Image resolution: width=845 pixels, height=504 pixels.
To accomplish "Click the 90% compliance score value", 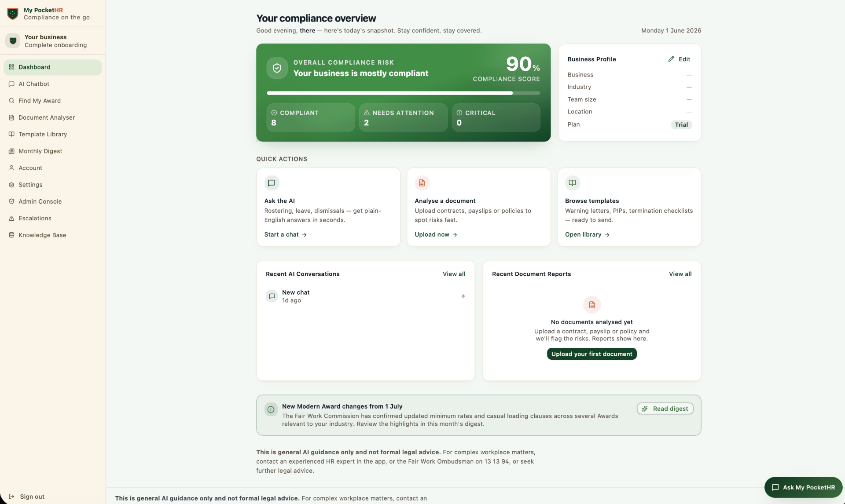I will (x=523, y=64).
